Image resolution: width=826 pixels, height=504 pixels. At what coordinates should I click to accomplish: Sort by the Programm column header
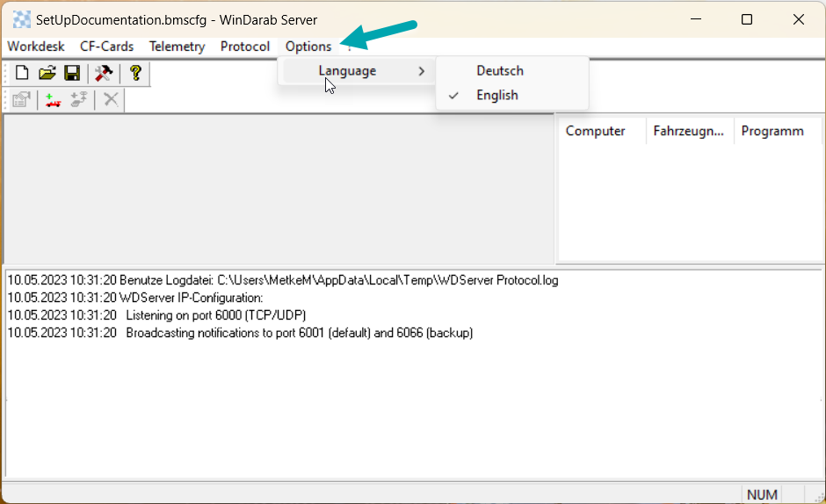tap(778, 131)
